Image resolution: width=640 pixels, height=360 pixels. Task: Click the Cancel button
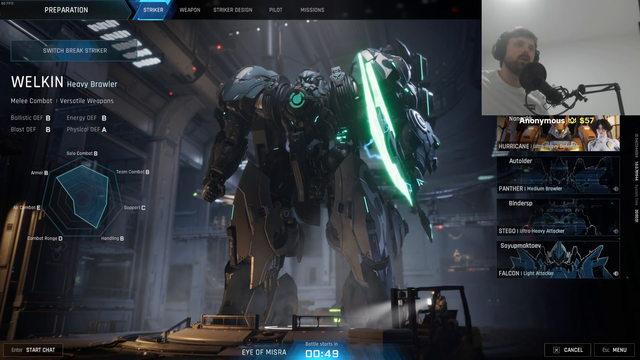pyautogui.click(x=568, y=350)
